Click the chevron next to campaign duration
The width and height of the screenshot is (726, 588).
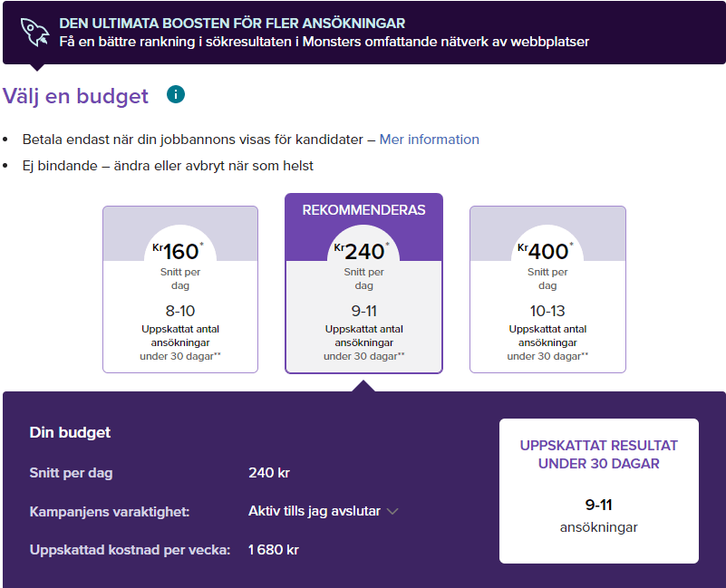click(x=392, y=511)
